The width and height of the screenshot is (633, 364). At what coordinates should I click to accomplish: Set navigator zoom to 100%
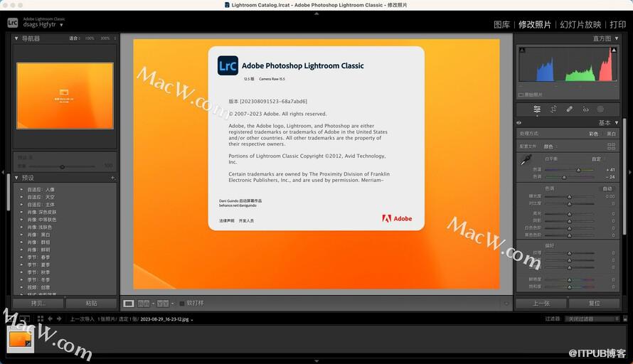(89, 38)
